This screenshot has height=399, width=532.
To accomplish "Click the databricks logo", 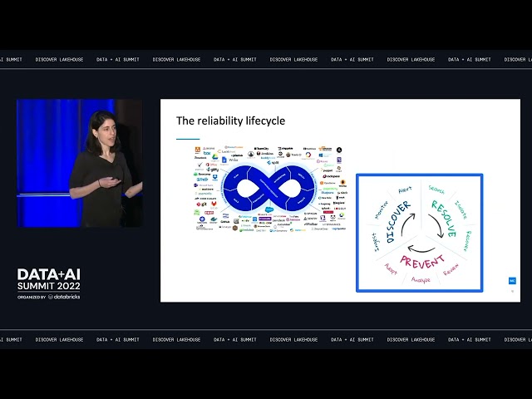I will coord(64,297).
